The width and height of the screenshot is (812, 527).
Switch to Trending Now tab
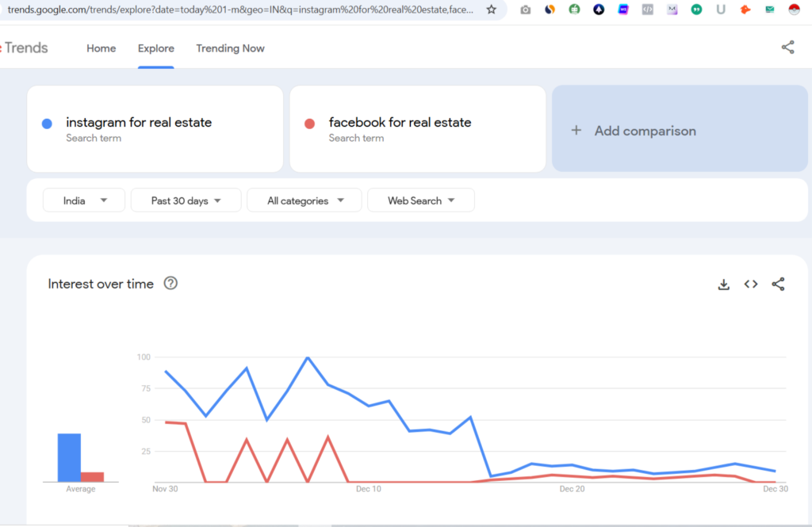(x=230, y=48)
